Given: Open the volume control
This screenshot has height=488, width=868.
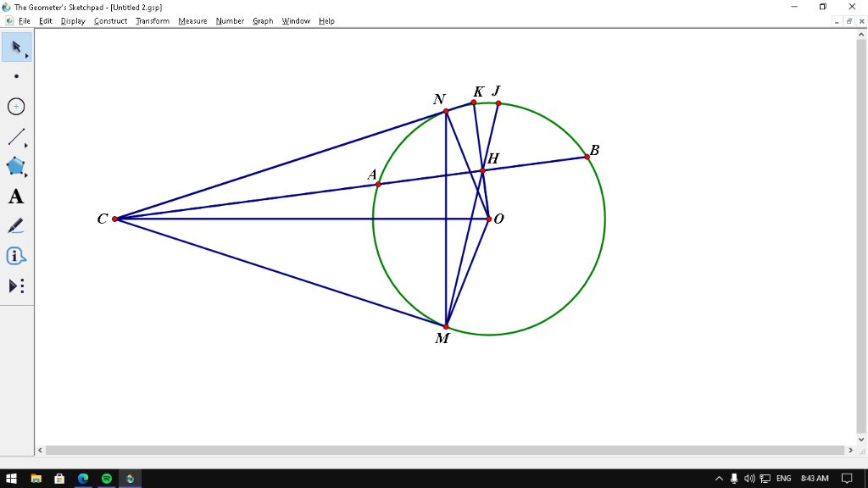Looking at the screenshot, I should point(749,479).
